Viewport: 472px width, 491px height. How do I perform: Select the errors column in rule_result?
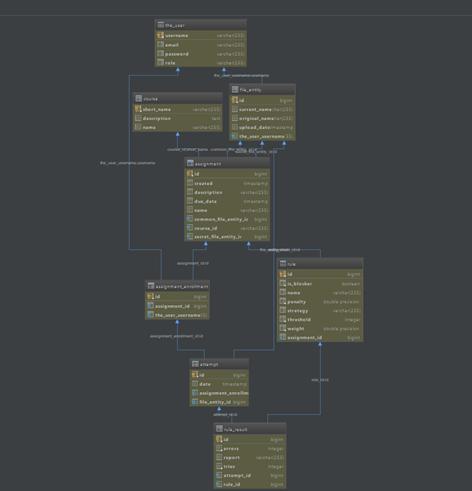[x=250, y=449]
